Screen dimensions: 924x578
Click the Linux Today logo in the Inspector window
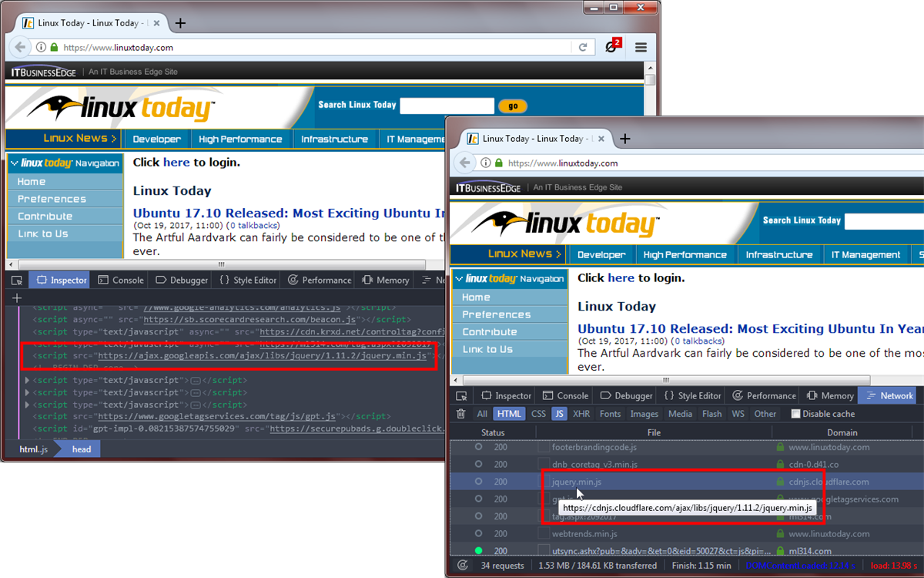click(x=120, y=108)
